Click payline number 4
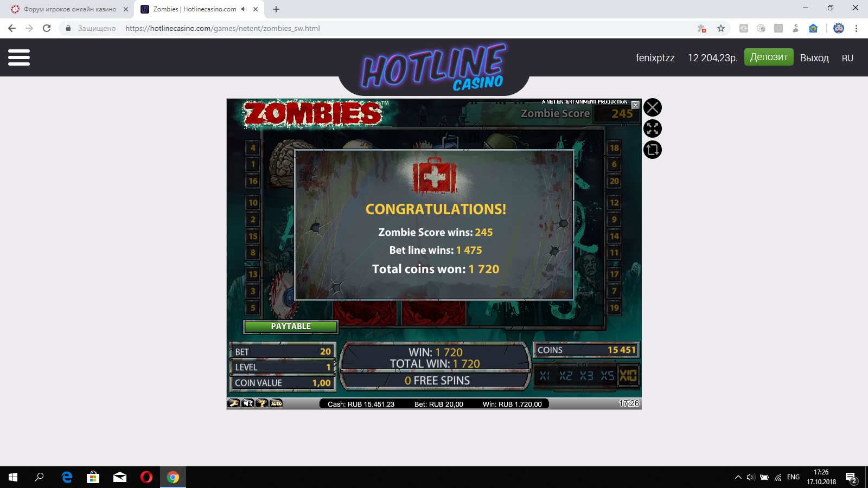 253,148
